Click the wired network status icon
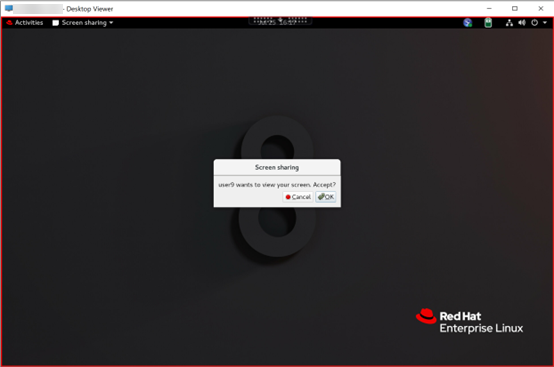 [x=509, y=23]
